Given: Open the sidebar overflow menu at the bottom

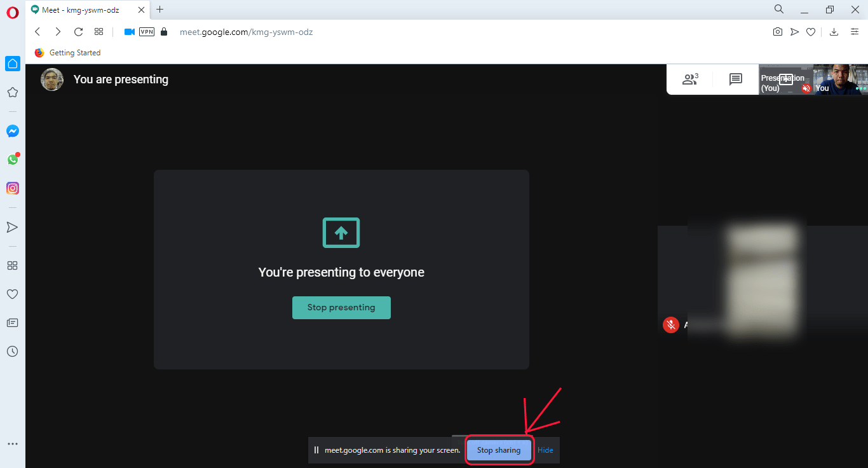Looking at the screenshot, I should point(13,443).
